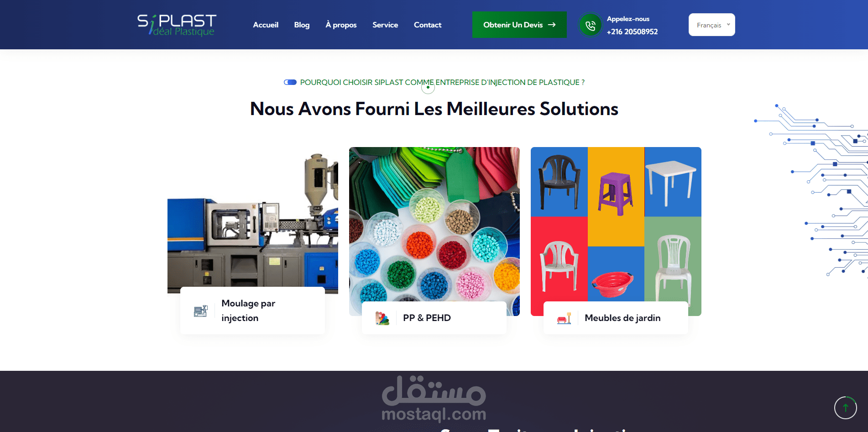Click the injection machine icon beside Moulage par injection

tap(200, 311)
